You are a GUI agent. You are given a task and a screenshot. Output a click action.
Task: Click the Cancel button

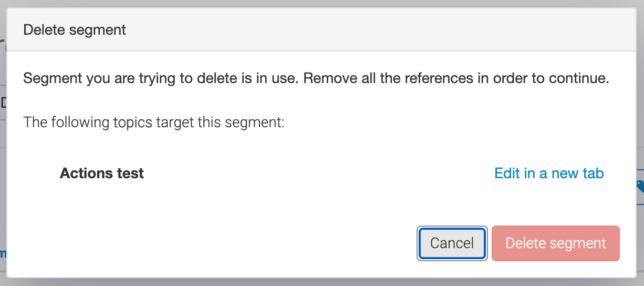coord(452,243)
